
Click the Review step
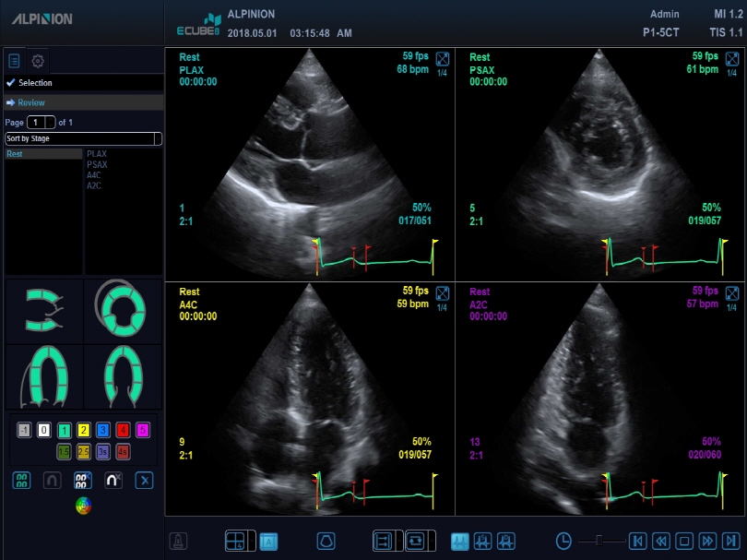(31, 102)
